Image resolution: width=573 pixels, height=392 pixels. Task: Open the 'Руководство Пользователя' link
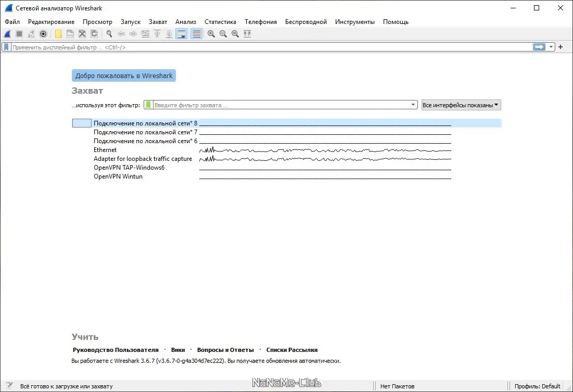[116, 350]
